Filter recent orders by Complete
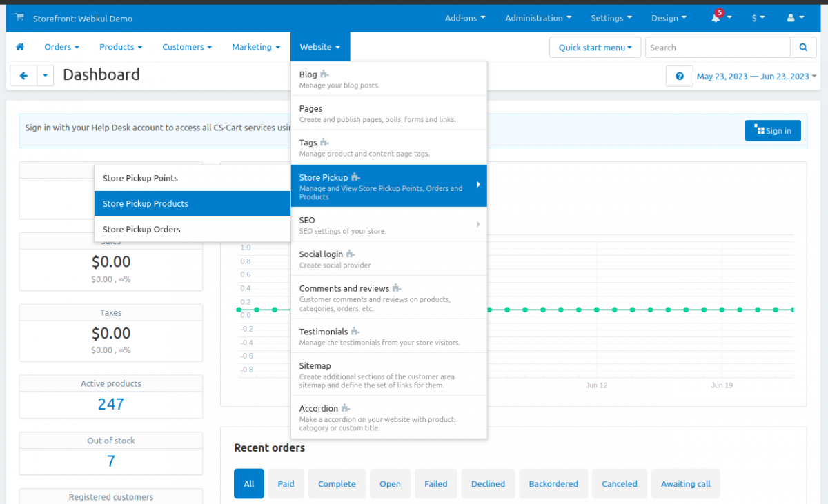The width and height of the screenshot is (828, 504). 337,484
